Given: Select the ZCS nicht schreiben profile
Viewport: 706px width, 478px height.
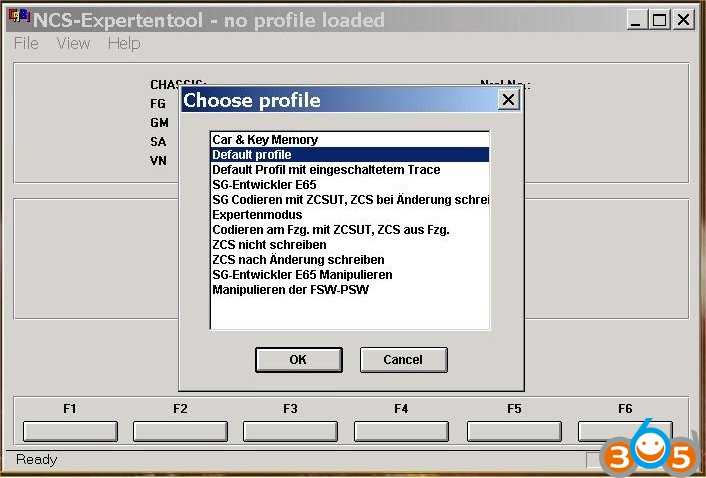Looking at the screenshot, I should click(269, 245).
